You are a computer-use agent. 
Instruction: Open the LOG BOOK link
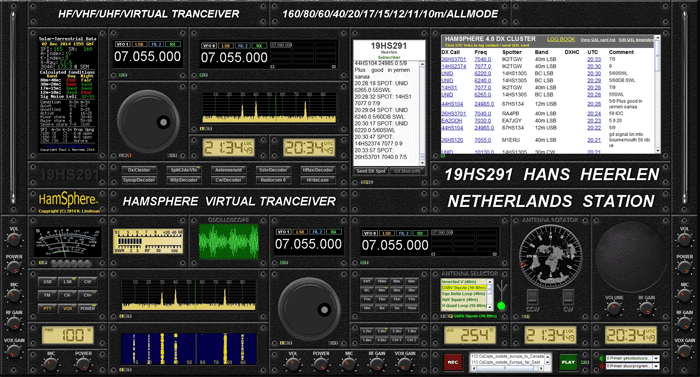[561, 39]
